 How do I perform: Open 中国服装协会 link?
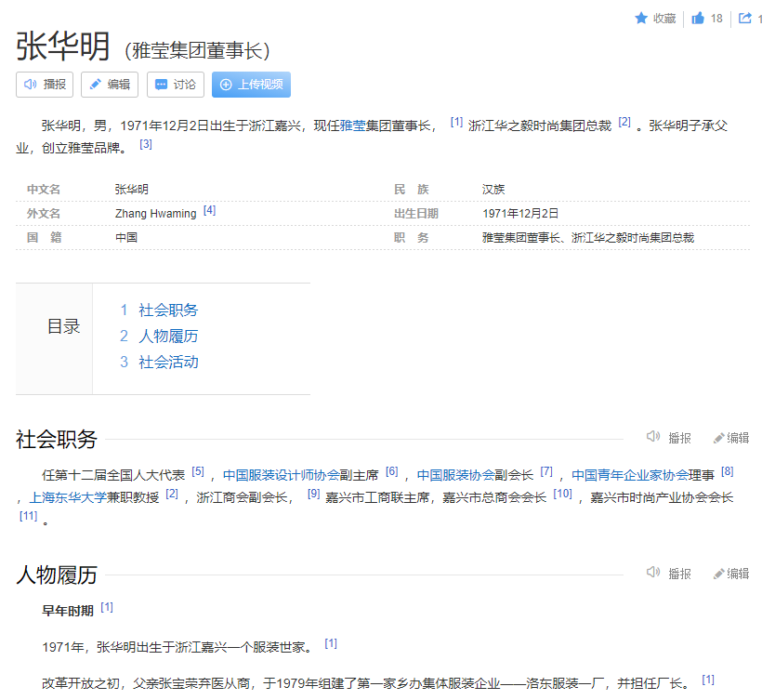click(x=455, y=475)
